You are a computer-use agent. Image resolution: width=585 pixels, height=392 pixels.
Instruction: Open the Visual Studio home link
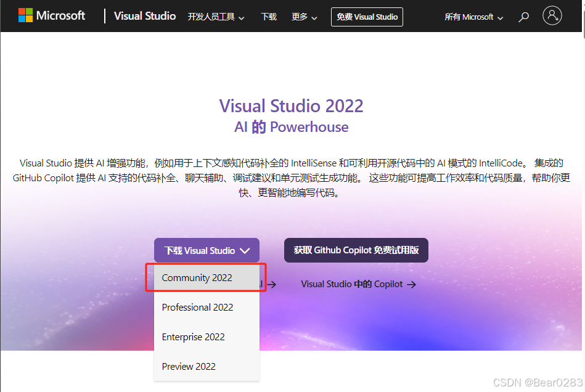coord(145,16)
